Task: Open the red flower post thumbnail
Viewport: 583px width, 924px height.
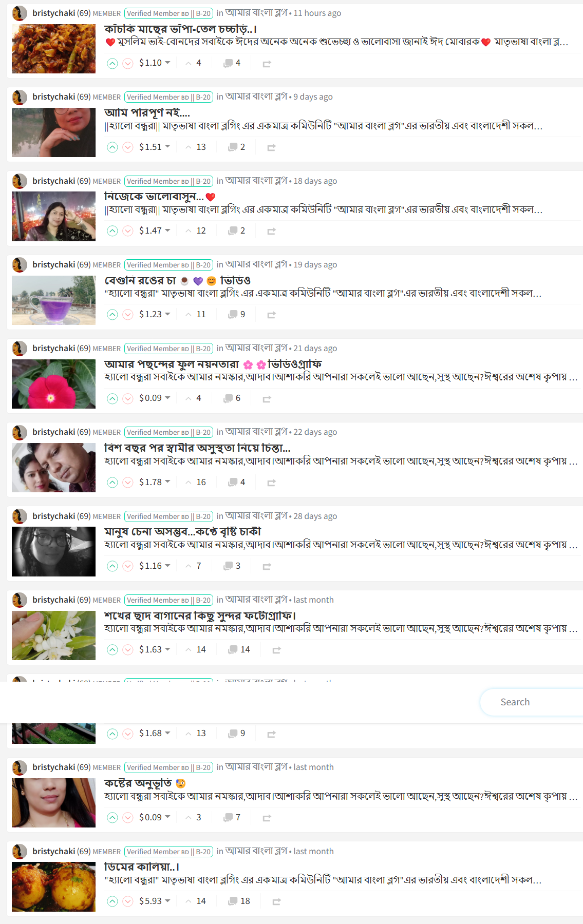Action: [53, 384]
